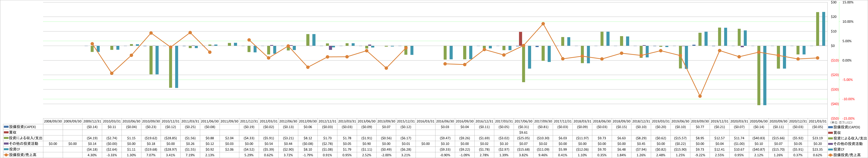The height and width of the screenshot is (158, 868).
Task: Select the ($1.00) other investing cell
Action: [739, 144]
